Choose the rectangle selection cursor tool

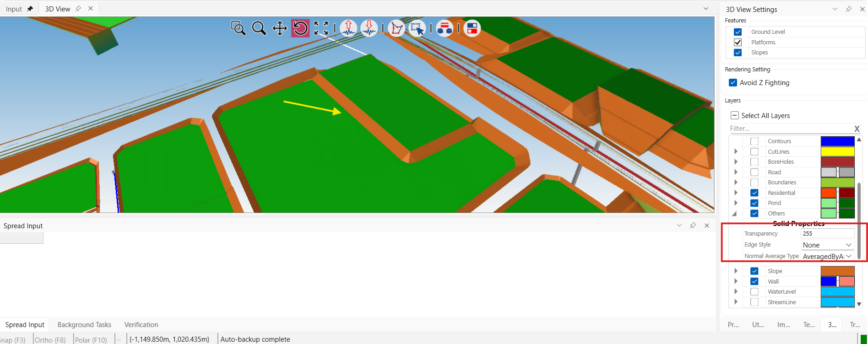417,28
